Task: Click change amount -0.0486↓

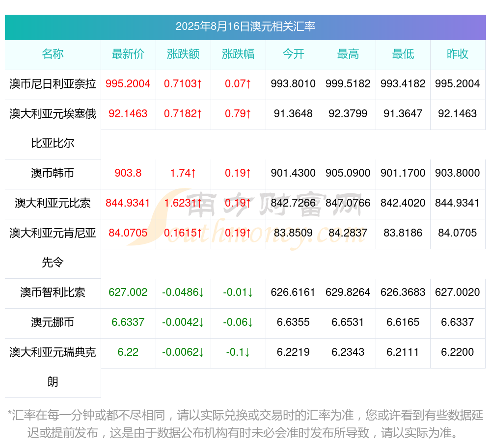Action: coord(183,292)
